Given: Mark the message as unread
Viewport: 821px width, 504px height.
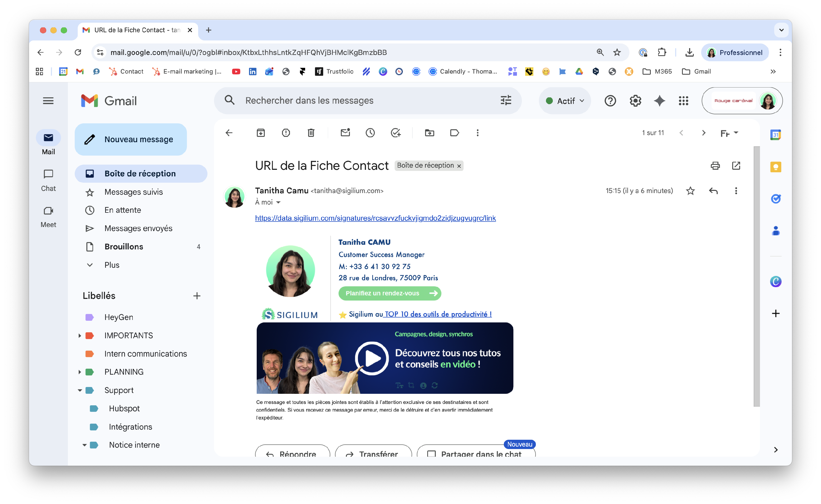Looking at the screenshot, I should pyautogui.click(x=345, y=133).
